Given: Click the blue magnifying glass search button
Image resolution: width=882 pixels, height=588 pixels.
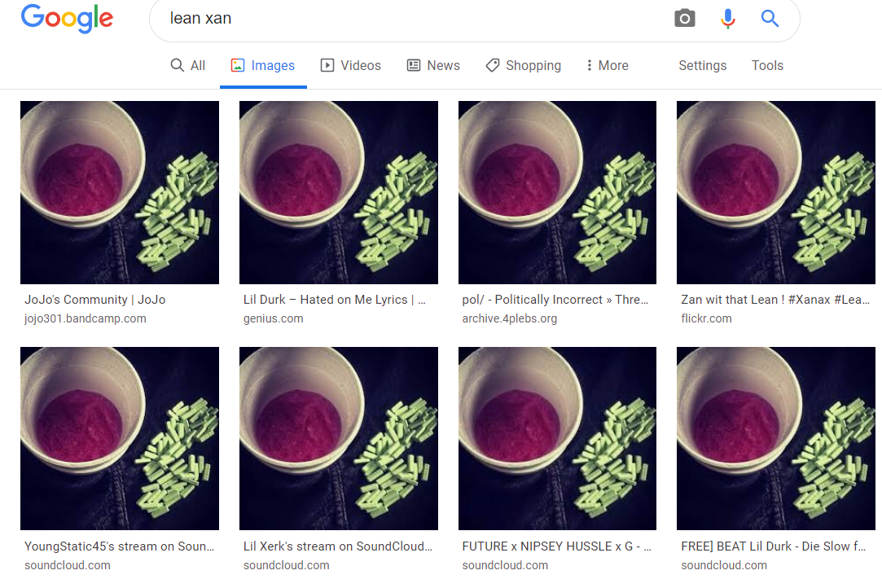Looking at the screenshot, I should click(x=770, y=19).
